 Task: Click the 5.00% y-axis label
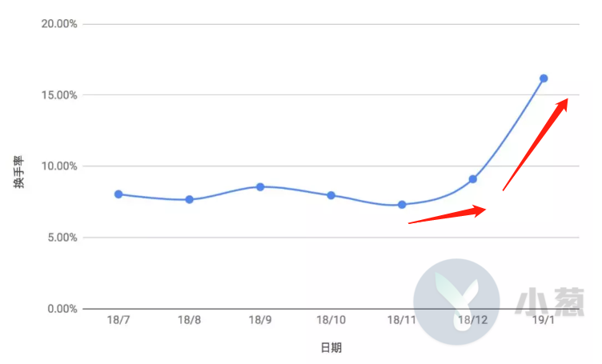(x=61, y=238)
